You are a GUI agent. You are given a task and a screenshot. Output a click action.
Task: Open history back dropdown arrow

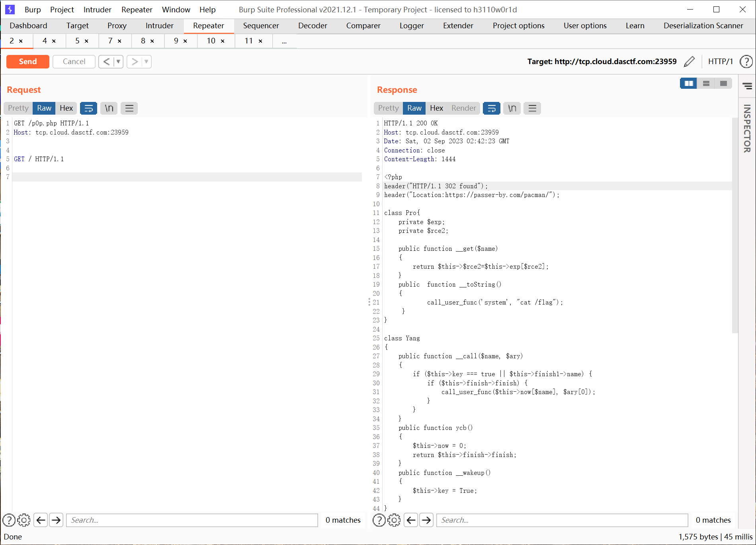[118, 62]
